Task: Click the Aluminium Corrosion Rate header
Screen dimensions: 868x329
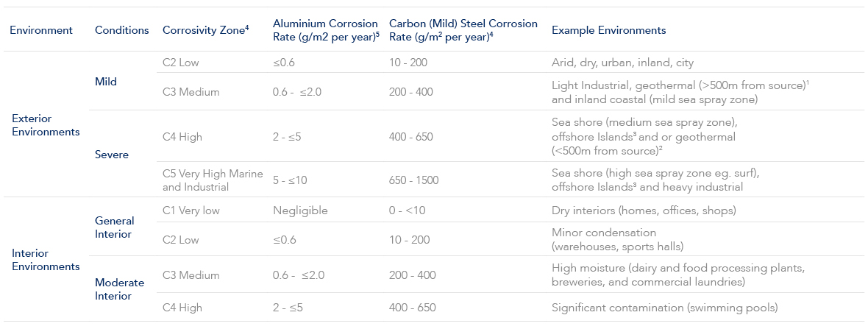Action: [325, 30]
